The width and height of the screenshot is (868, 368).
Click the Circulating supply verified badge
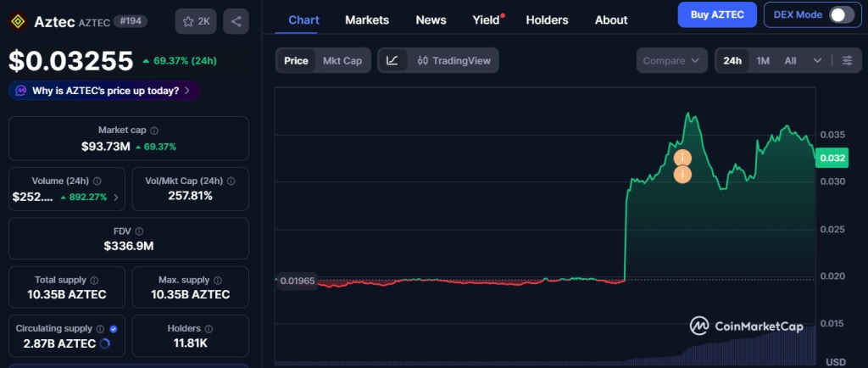(114, 328)
